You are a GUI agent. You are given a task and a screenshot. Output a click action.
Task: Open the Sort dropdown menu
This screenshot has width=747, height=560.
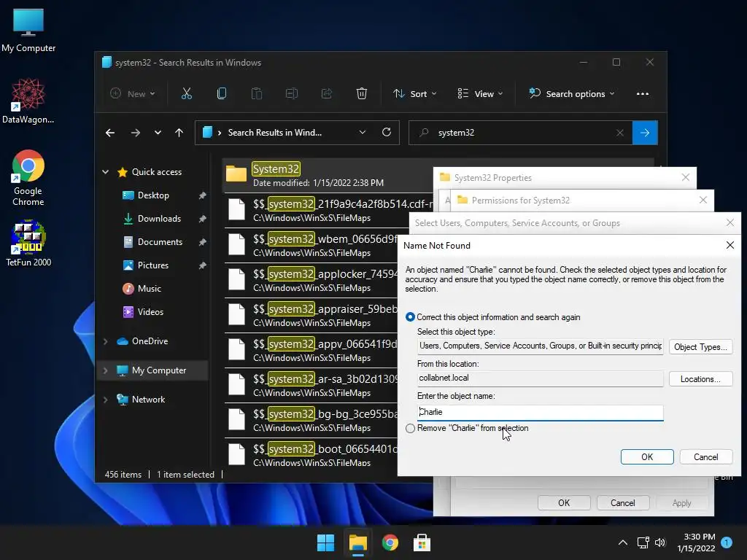coord(414,94)
